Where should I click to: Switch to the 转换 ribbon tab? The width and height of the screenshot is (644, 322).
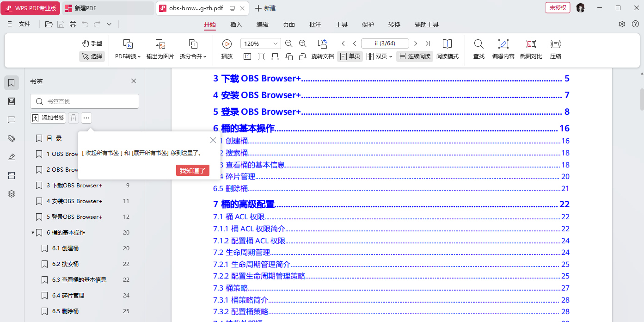click(x=394, y=25)
